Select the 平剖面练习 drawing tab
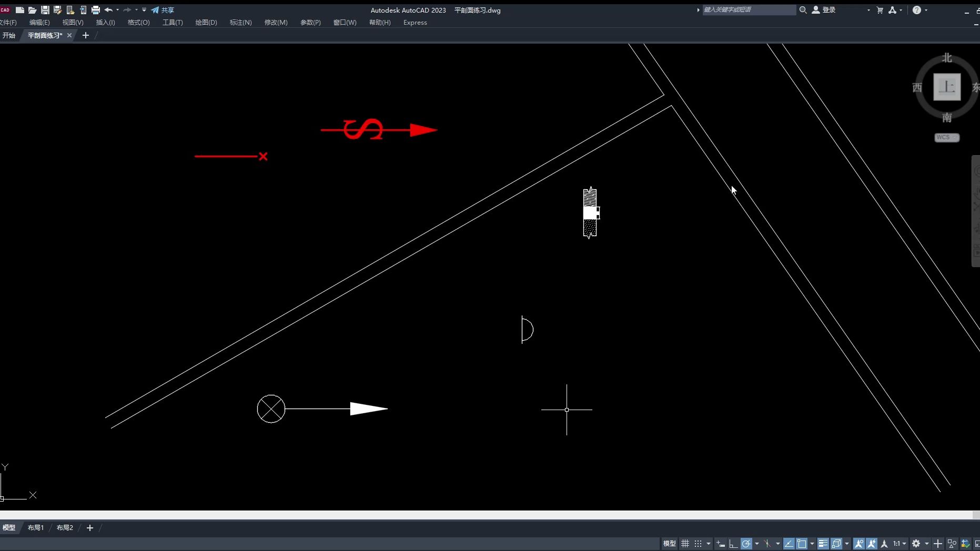Image resolution: width=980 pixels, height=551 pixels. 45,35
